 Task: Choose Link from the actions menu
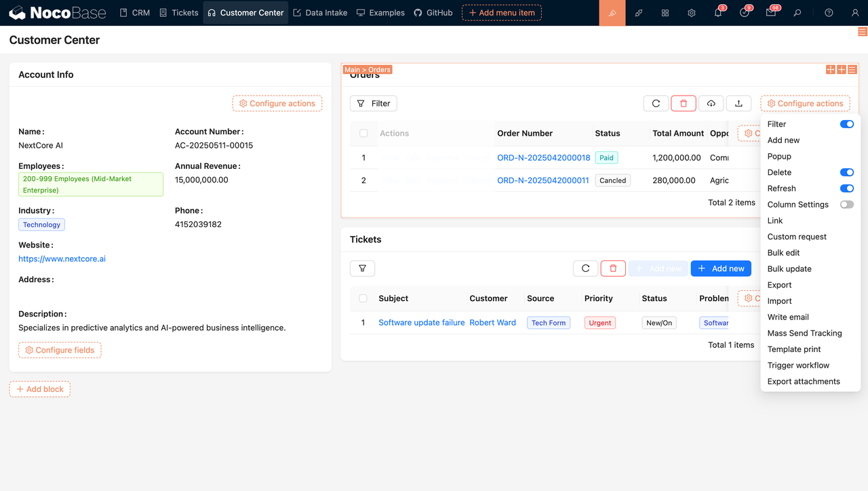click(810, 220)
